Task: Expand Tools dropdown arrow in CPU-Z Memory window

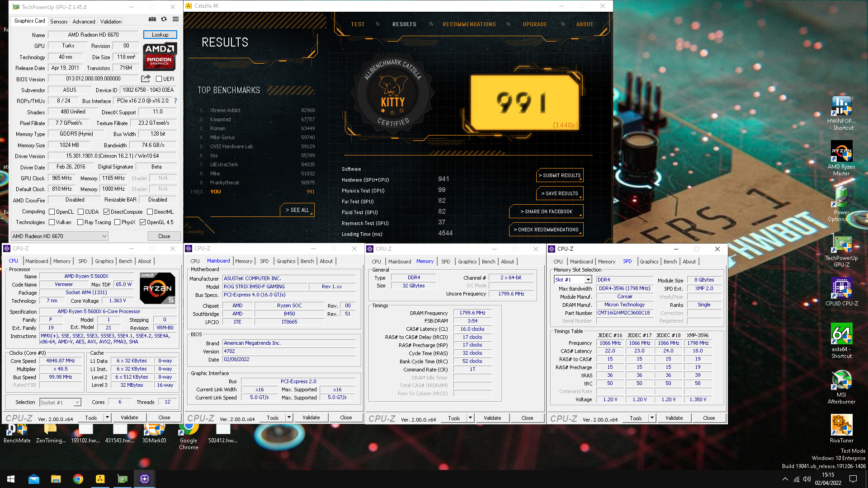Action: (x=470, y=418)
